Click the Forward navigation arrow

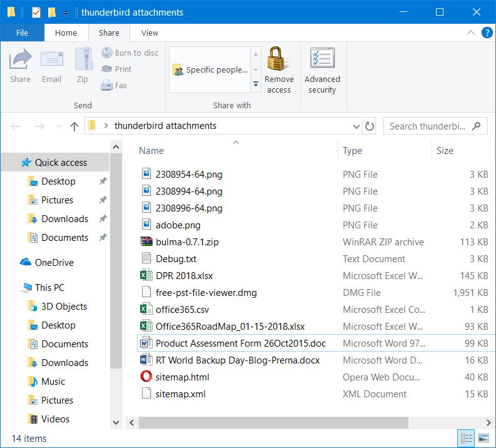(x=39, y=126)
